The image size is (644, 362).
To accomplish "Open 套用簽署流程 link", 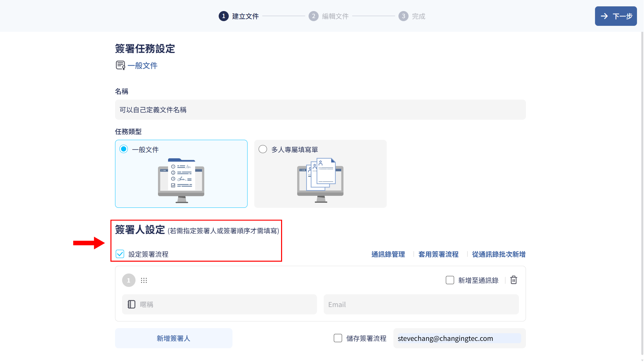I will 438,254.
